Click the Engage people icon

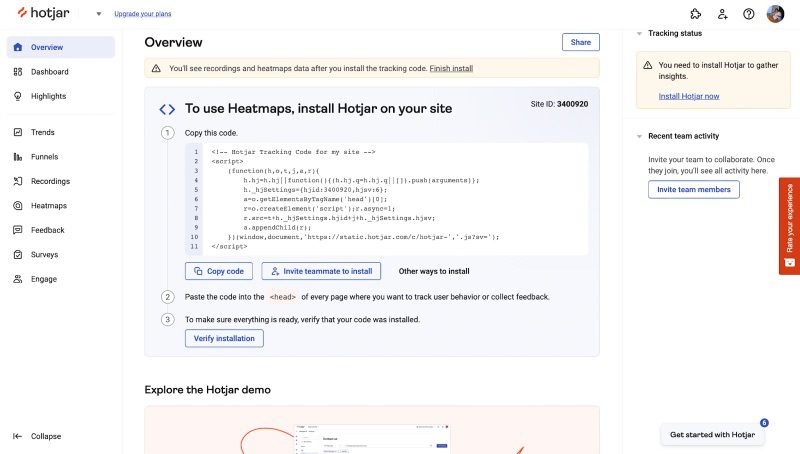[x=18, y=279]
